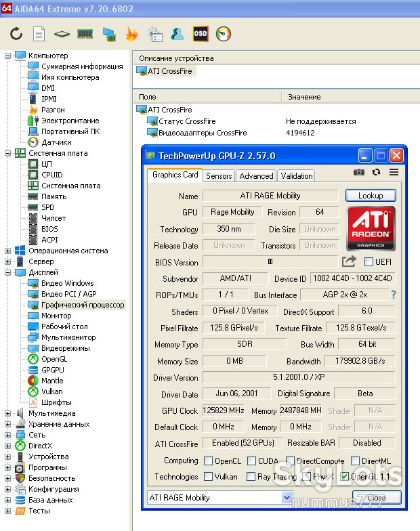Switch to the Graphics Card tab
Viewport: 420px width, 531px height.
(x=175, y=175)
